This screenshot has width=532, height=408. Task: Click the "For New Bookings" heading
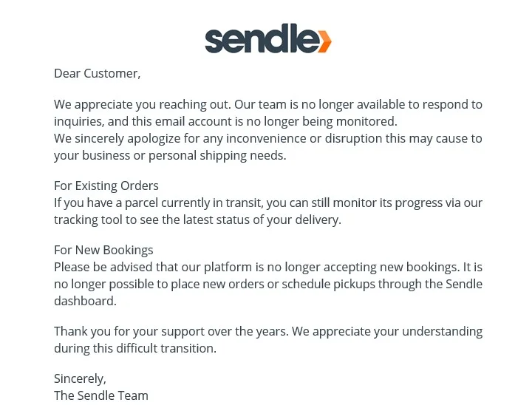pyautogui.click(x=103, y=250)
